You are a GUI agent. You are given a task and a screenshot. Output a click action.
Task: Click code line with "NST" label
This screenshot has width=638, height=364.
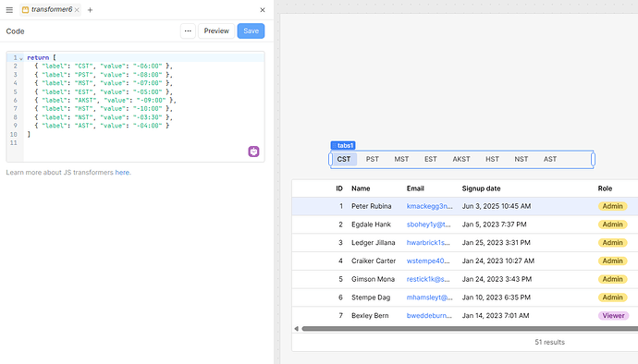[x=104, y=117]
